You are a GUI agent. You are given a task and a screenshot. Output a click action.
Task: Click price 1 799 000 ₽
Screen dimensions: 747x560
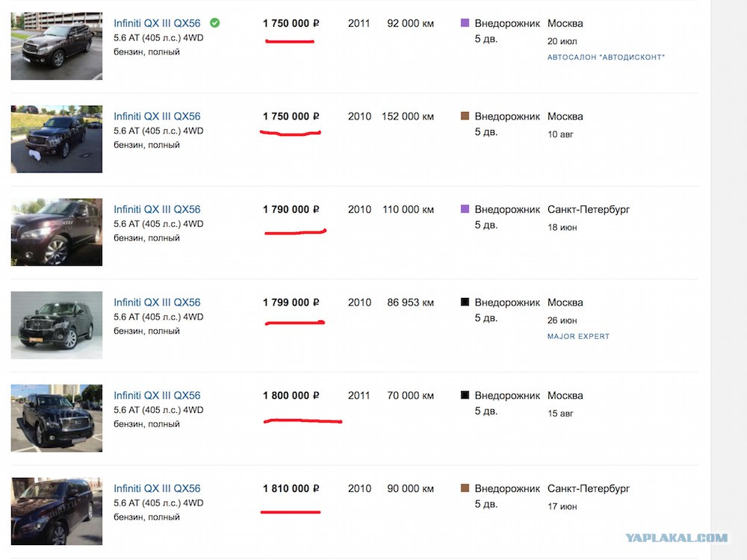pos(291,302)
